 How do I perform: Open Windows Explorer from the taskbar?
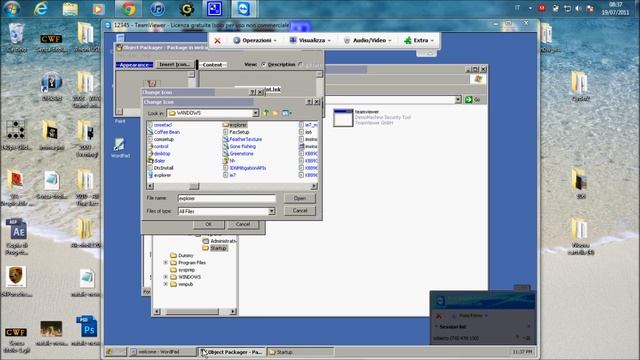[70, 9]
